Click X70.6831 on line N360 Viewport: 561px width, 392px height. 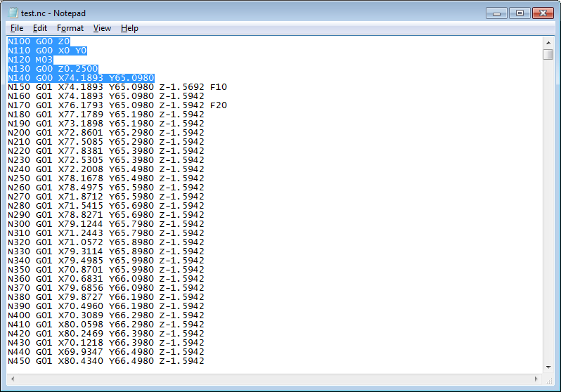81,278
